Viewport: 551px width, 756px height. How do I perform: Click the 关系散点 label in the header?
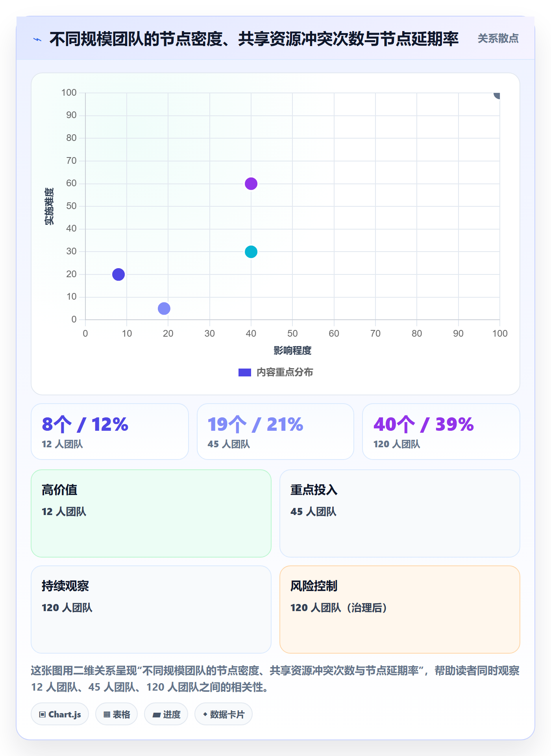498,39
